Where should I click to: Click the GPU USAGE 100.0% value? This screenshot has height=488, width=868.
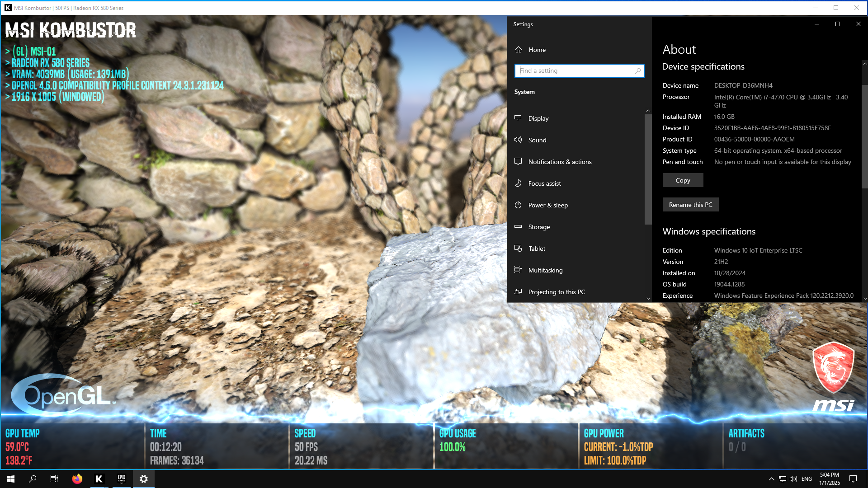pyautogui.click(x=452, y=447)
